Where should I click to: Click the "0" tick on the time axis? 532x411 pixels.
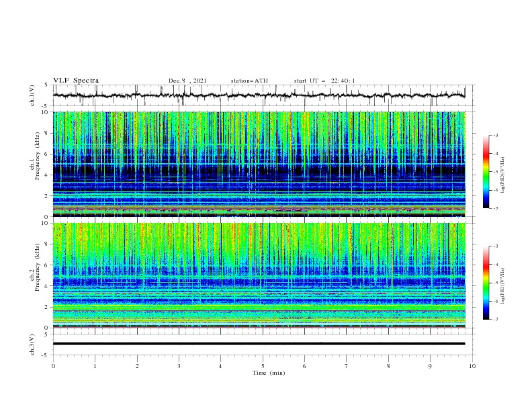pyautogui.click(x=53, y=366)
